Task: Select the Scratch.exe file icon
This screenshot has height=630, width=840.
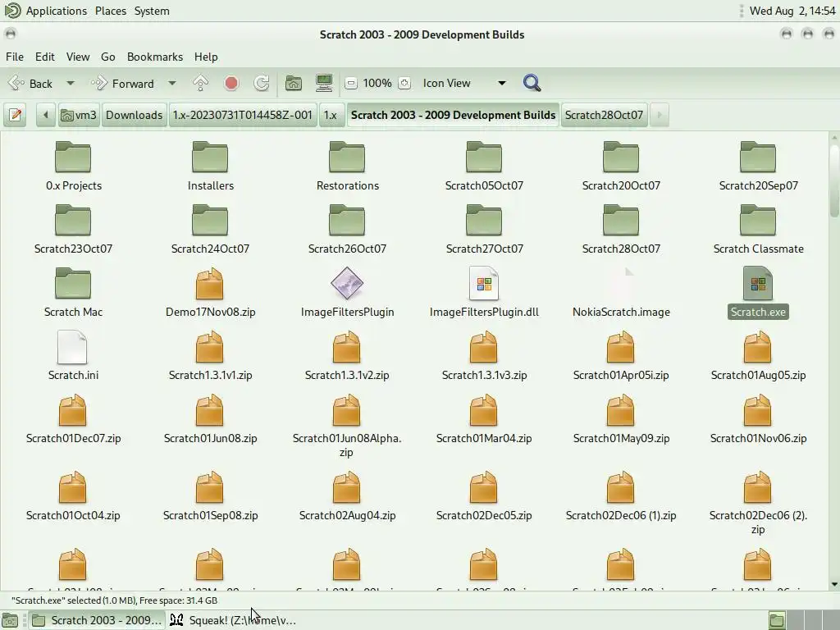Action: (757, 283)
